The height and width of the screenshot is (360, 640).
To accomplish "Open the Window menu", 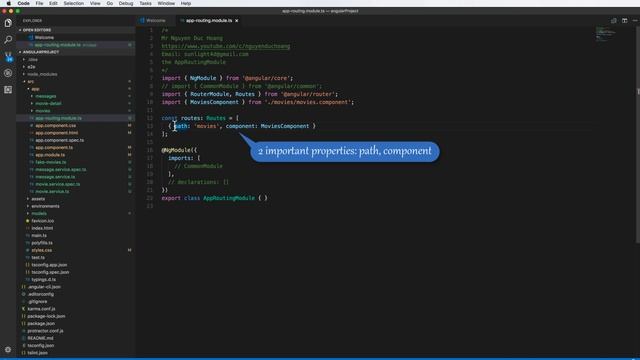I will pos(166,3).
